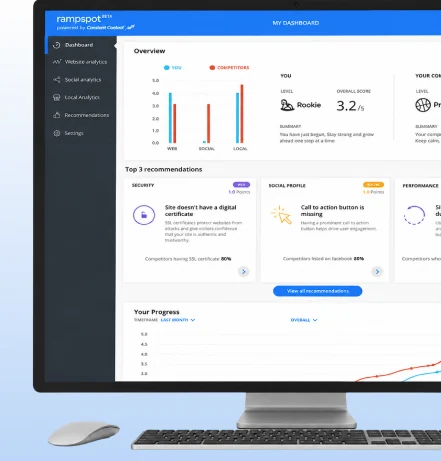Open Social Profile card chevron arrow
Image resolution: width=441 pixels, height=461 pixels.
click(377, 272)
